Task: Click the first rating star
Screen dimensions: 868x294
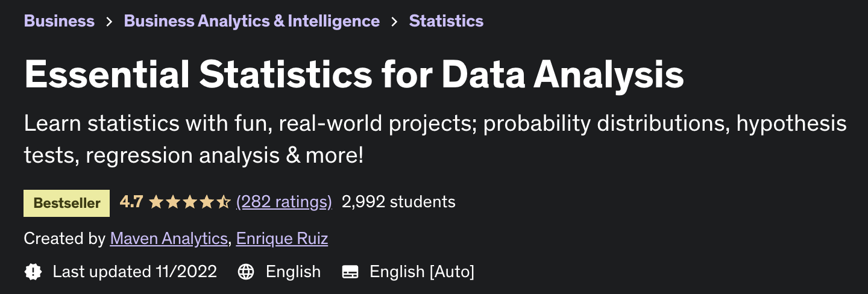Action: click(156, 202)
